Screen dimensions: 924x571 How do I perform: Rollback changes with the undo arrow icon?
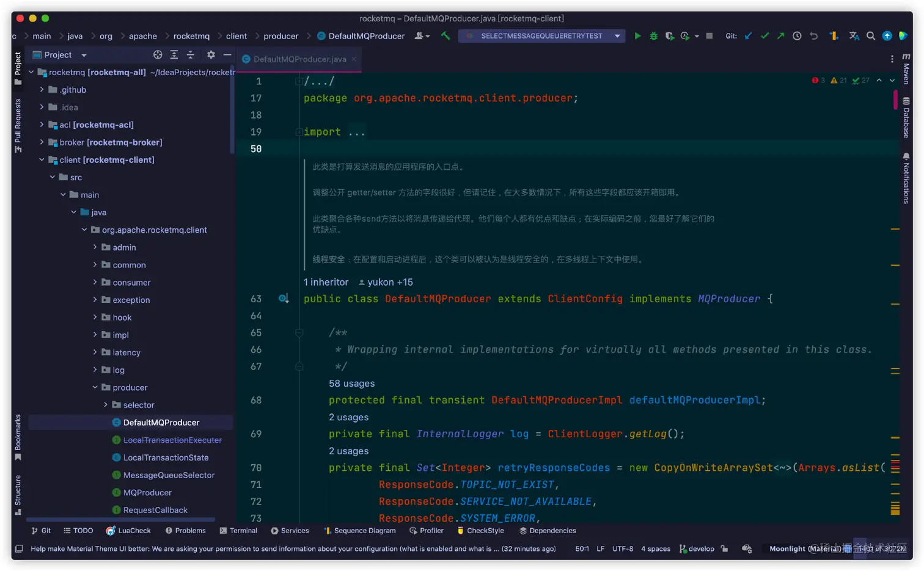pyautogui.click(x=813, y=36)
